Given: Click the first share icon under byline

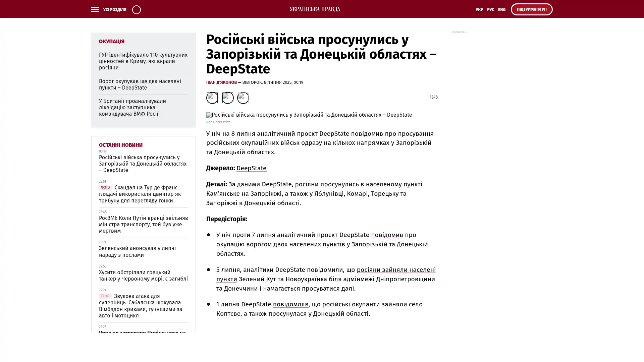Looking at the screenshot, I should (x=212, y=98).
